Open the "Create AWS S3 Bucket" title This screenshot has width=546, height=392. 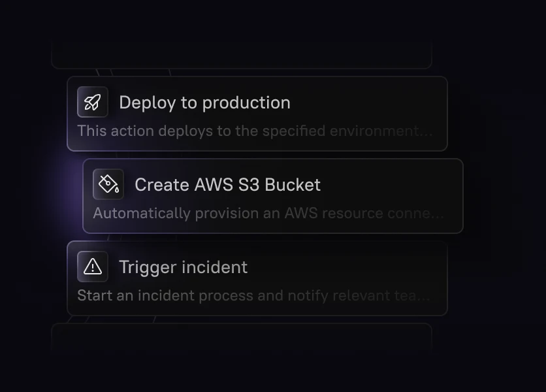coord(227,185)
